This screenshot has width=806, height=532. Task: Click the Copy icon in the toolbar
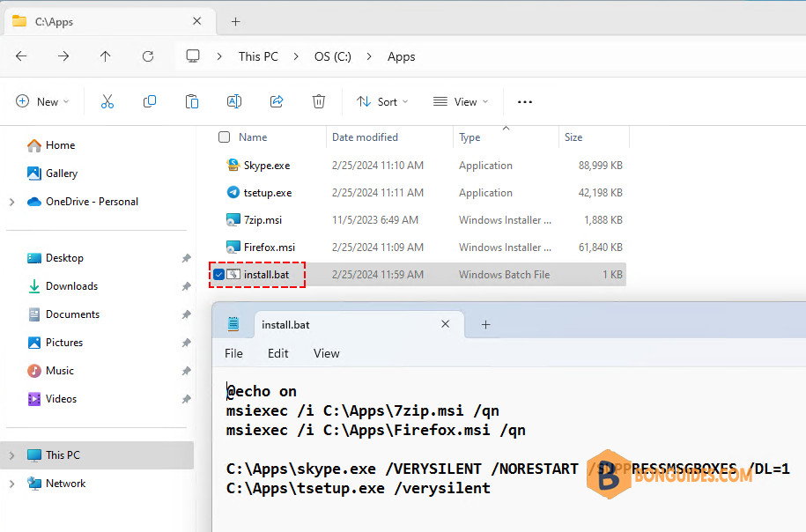click(150, 101)
